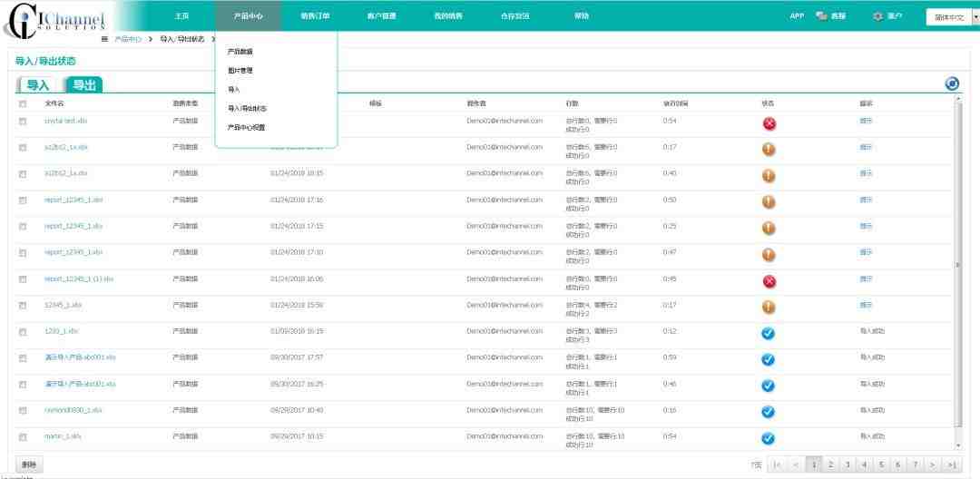This screenshot has width=980, height=479.
Task: Click the IChannel Solution logo
Action: click(54, 21)
